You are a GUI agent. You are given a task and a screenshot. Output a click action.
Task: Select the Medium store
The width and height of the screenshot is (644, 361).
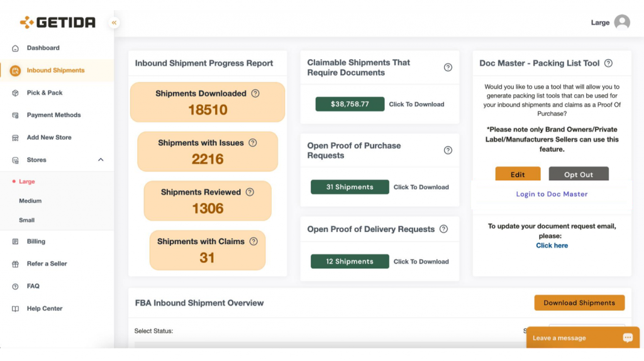pos(30,201)
